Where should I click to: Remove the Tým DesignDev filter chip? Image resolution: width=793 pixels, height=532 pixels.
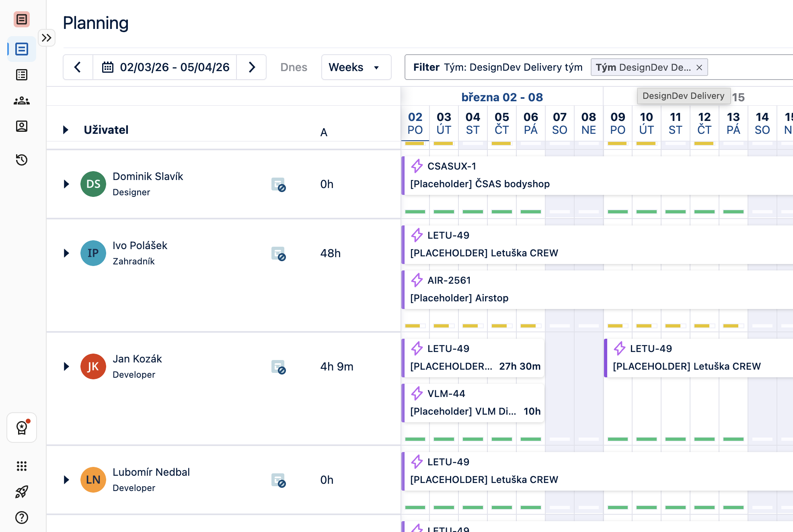699,68
